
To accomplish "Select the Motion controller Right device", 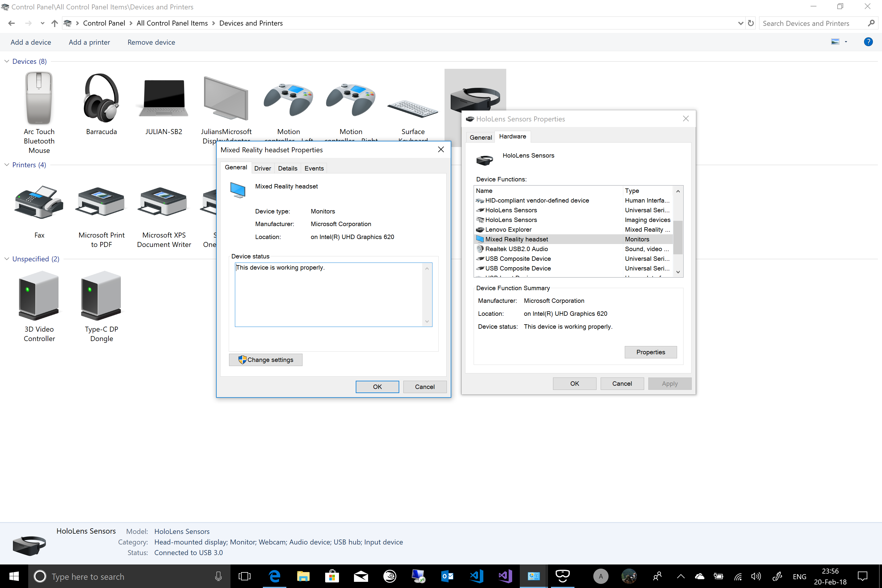I will [351, 100].
